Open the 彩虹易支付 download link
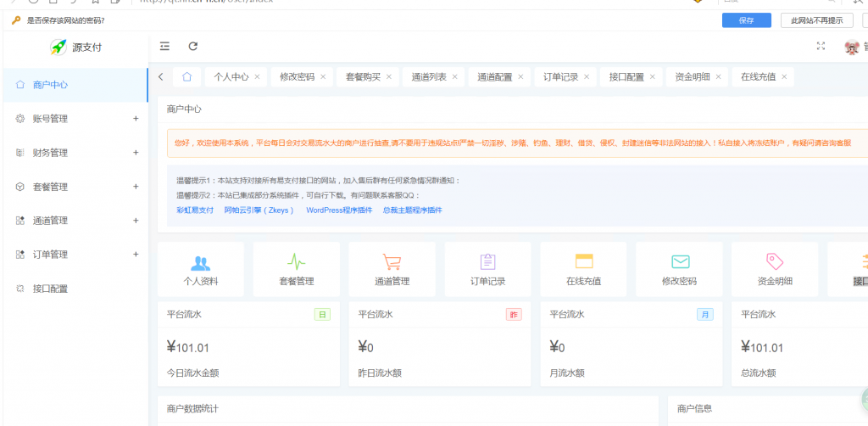The width and height of the screenshot is (868, 426). [195, 210]
